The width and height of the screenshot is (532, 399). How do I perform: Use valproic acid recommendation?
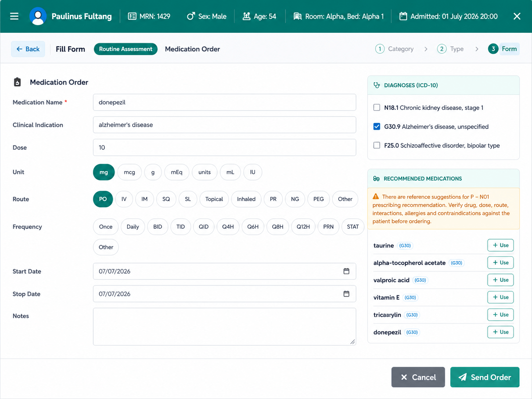(500, 280)
